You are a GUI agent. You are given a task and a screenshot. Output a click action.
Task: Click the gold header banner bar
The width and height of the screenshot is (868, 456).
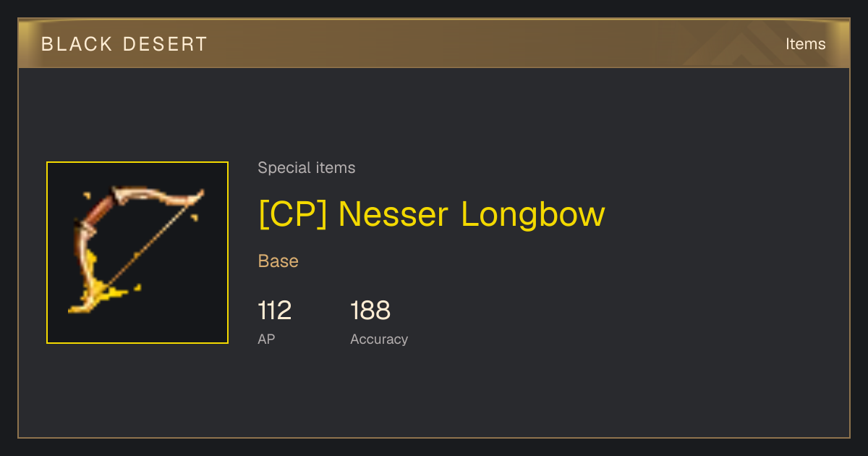point(434,44)
